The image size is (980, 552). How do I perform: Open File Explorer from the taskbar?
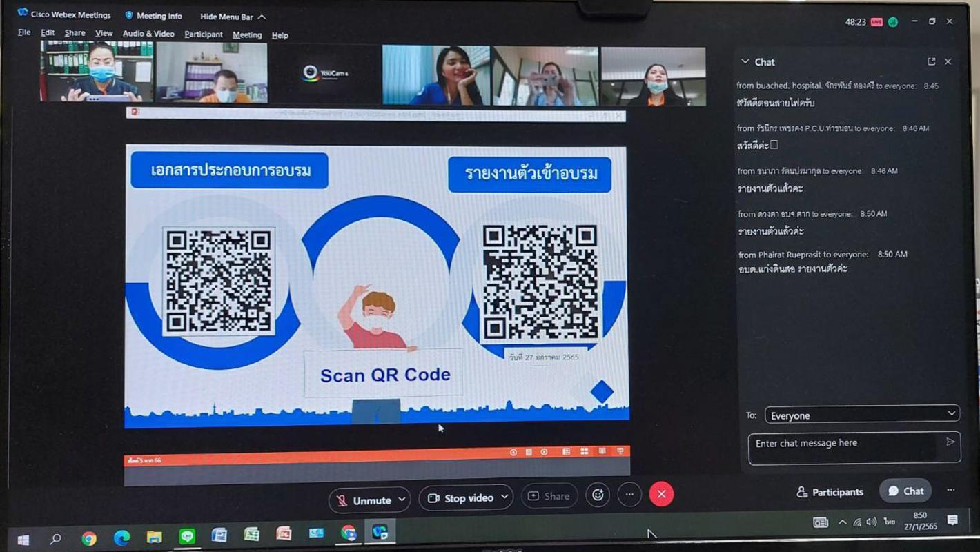[154, 538]
